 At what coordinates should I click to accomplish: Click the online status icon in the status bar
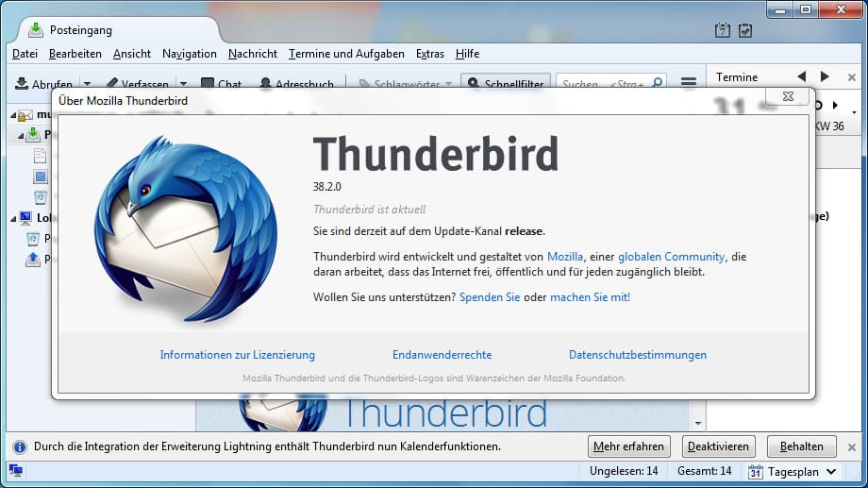click(15, 471)
